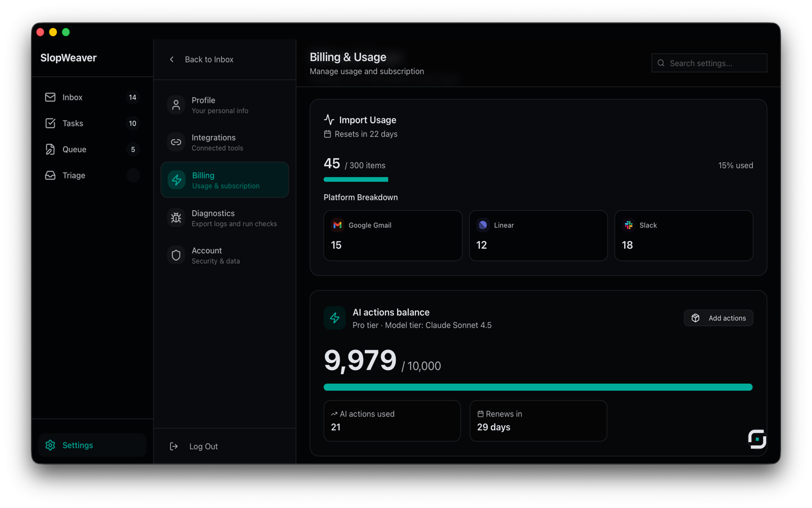Viewport: 812px width, 508px height.
Task: Click the trending arrow icon by AI actions used
Action: click(334, 414)
